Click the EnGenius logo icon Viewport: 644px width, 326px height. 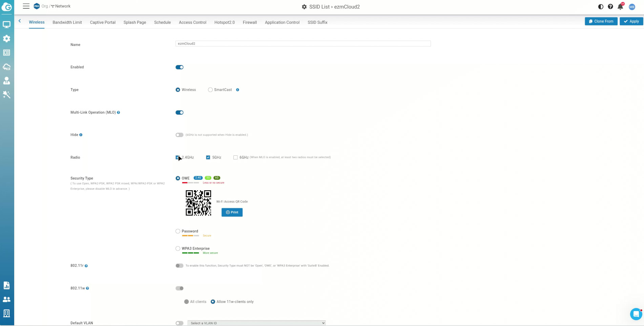[6, 7]
